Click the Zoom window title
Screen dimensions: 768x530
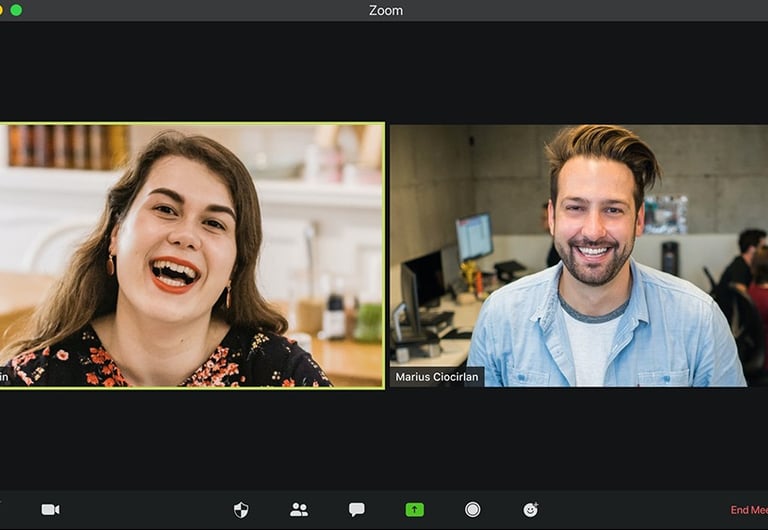tap(386, 10)
